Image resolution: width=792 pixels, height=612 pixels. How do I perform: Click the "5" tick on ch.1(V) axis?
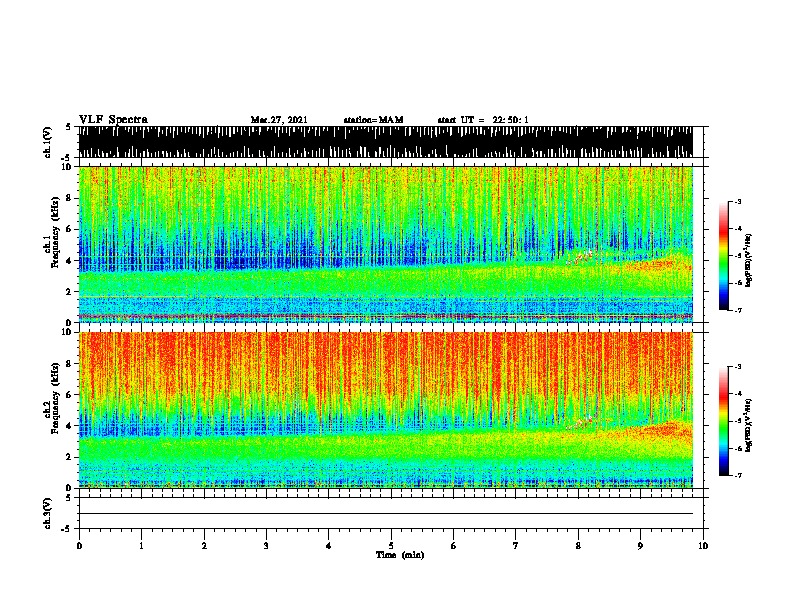click(x=68, y=127)
